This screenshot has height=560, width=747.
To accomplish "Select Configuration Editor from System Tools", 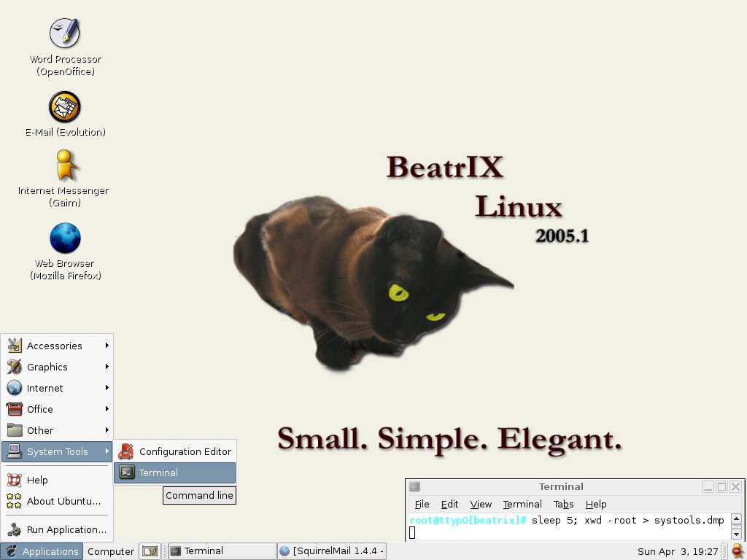I will coord(175,451).
